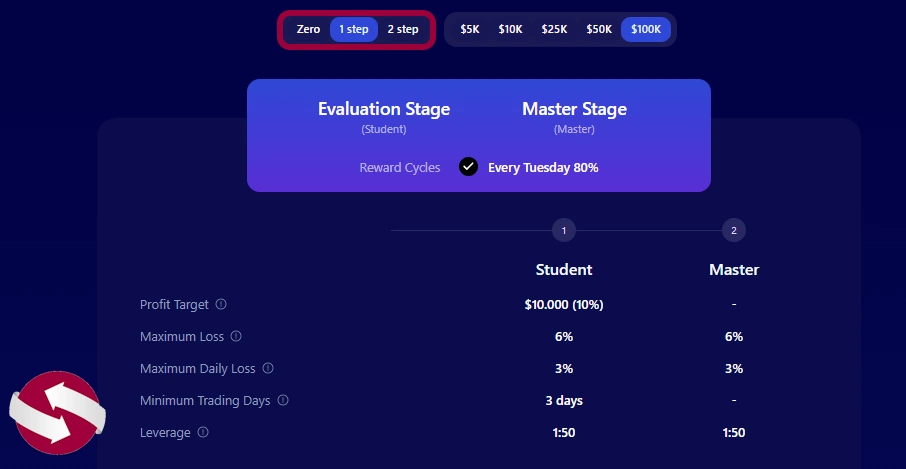
Task: Open the Master Stage heading
Action: point(574,109)
